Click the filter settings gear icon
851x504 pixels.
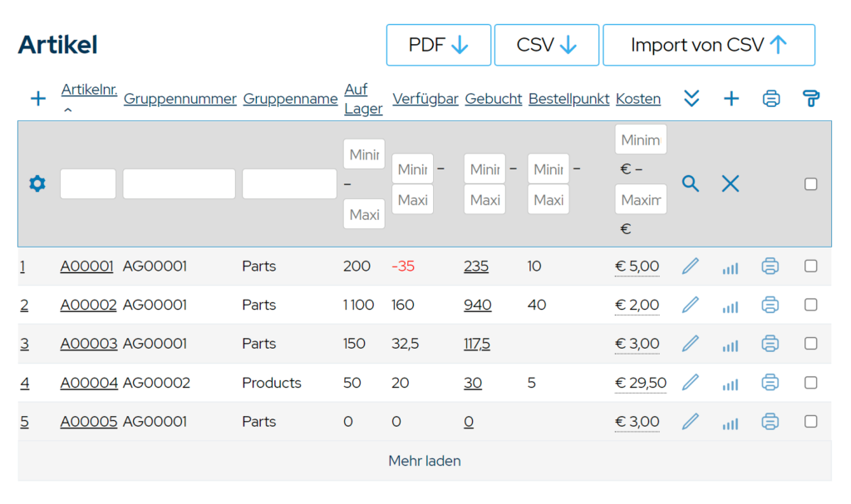click(x=37, y=183)
